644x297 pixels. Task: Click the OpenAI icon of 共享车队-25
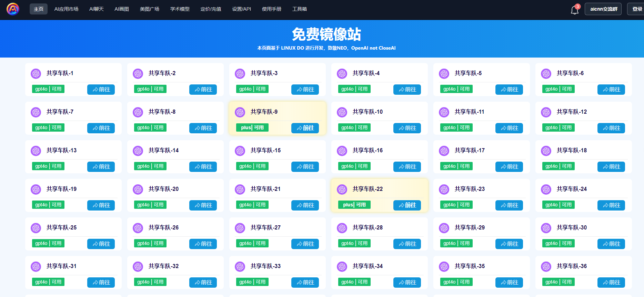coord(36,228)
